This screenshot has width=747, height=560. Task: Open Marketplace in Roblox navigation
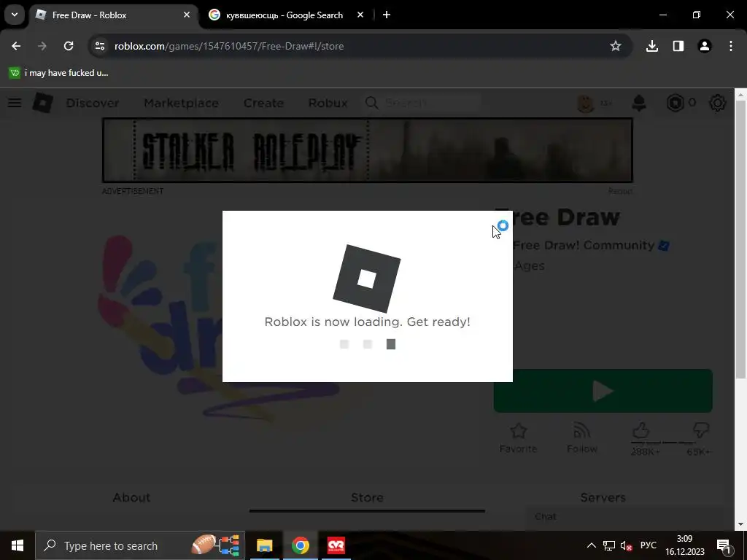click(181, 103)
